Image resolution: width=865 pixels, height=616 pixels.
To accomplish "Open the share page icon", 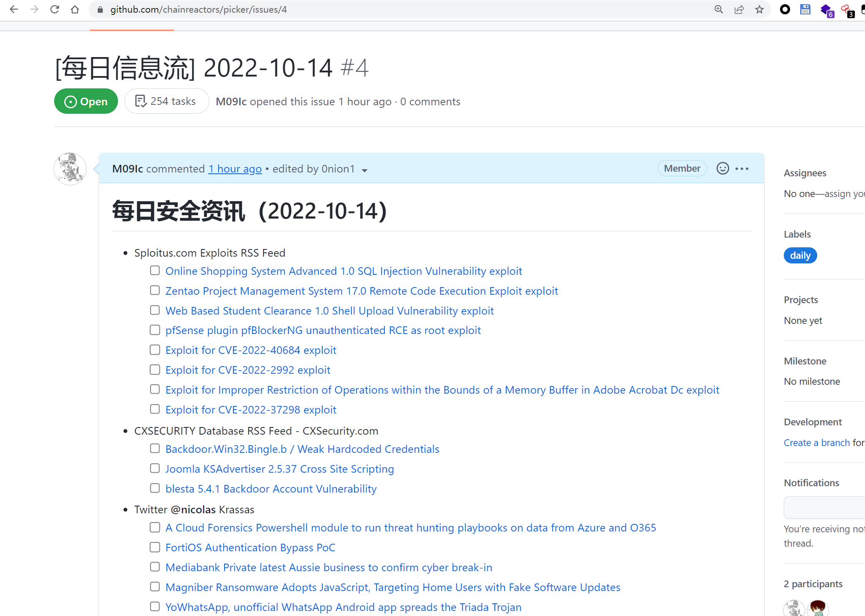I will (739, 9).
